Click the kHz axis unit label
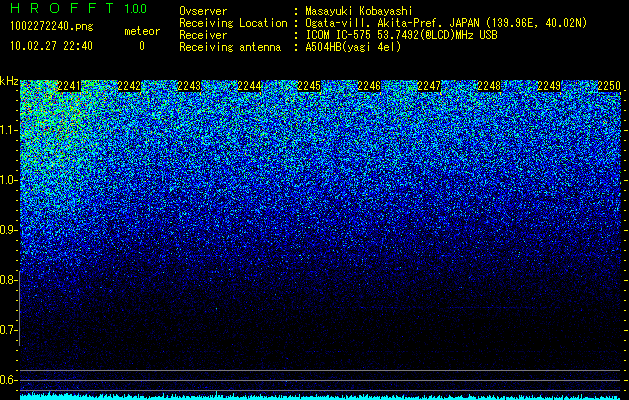Image resolution: width=629 pixels, height=400 pixels. point(9,81)
